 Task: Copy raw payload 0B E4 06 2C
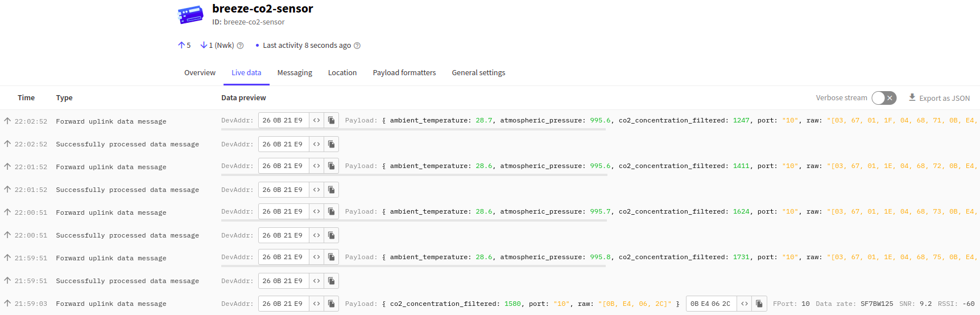(759, 304)
